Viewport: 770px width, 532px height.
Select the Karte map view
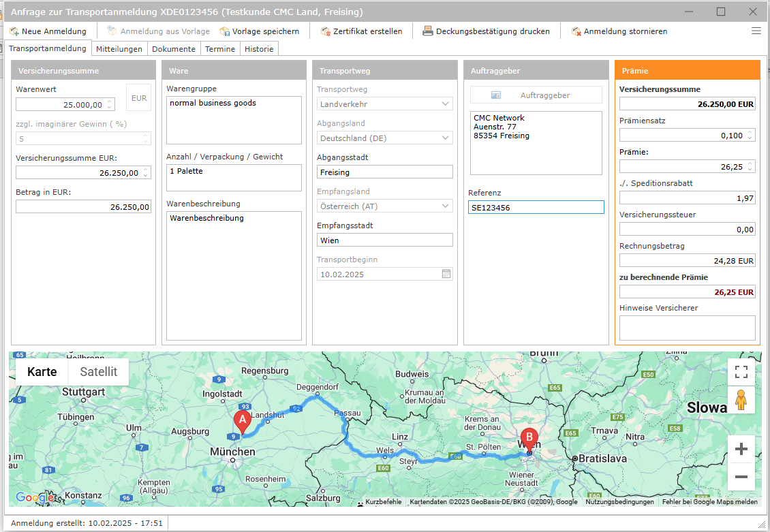[42, 372]
